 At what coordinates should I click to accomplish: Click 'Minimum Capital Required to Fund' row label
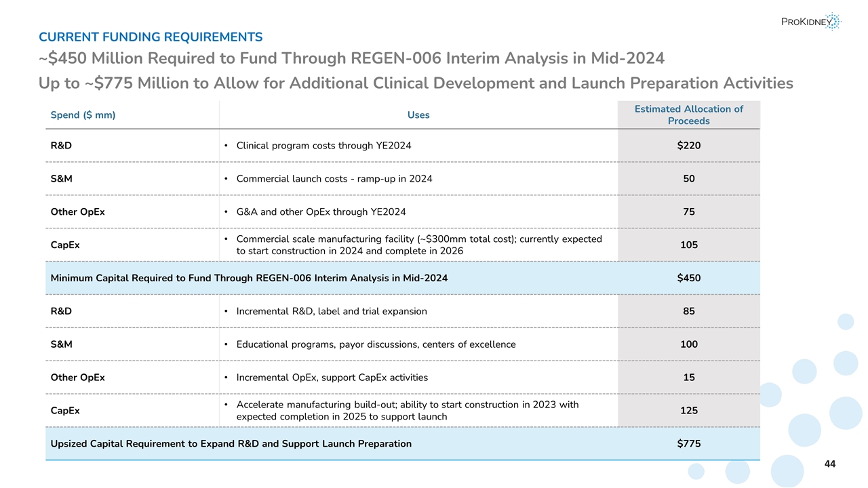click(x=249, y=278)
